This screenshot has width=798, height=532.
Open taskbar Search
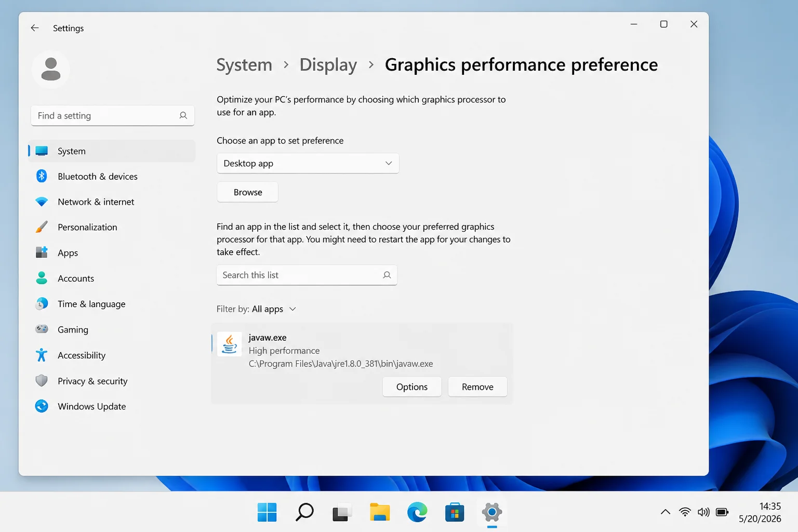tap(304, 512)
